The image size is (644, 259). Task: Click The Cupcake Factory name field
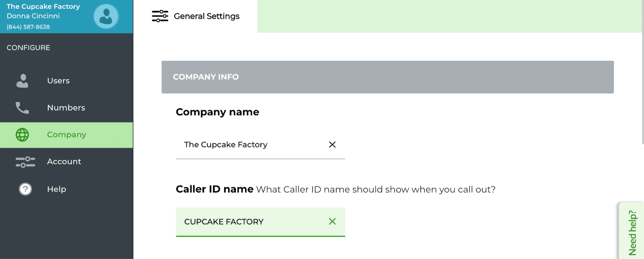(x=260, y=145)
